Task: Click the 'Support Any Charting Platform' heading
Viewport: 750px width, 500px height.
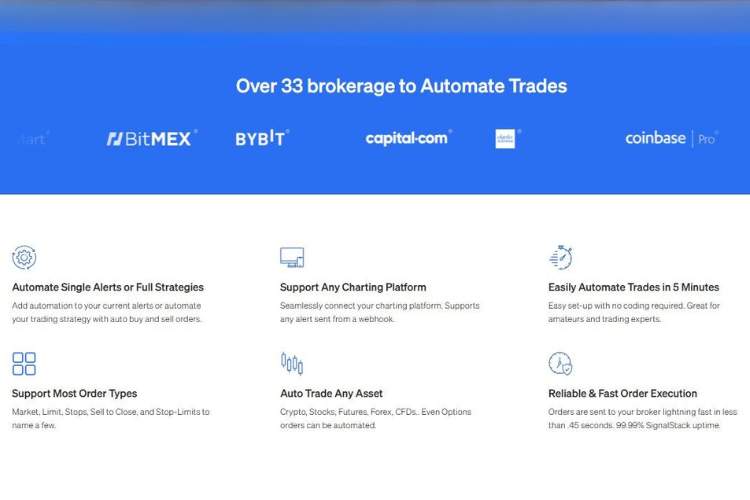Action: pyautogui.click(x=353, y=287)
